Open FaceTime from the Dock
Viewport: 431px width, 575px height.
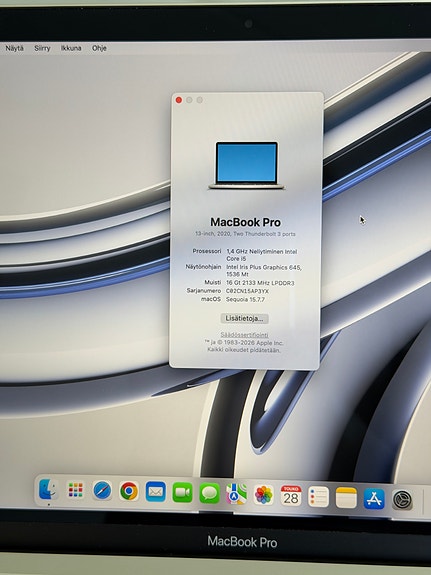point(182,493)
